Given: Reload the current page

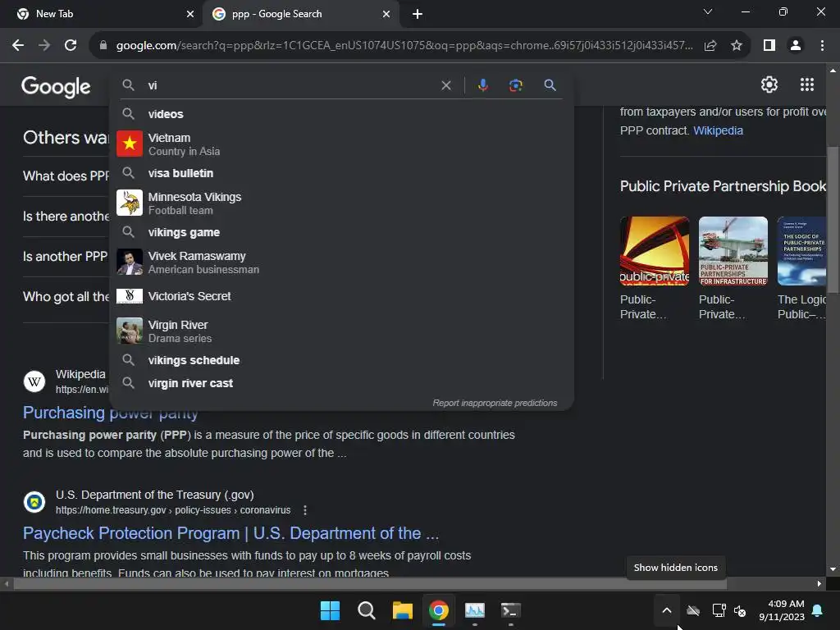Looking at the screenshot, I should pyautogui.click(x=71, y=46).
